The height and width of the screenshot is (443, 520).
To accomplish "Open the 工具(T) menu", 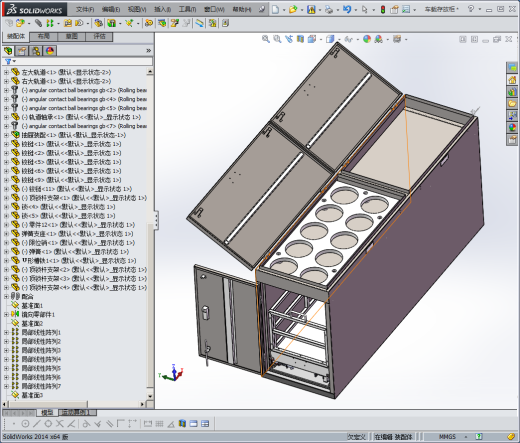I will coord(187,9).
